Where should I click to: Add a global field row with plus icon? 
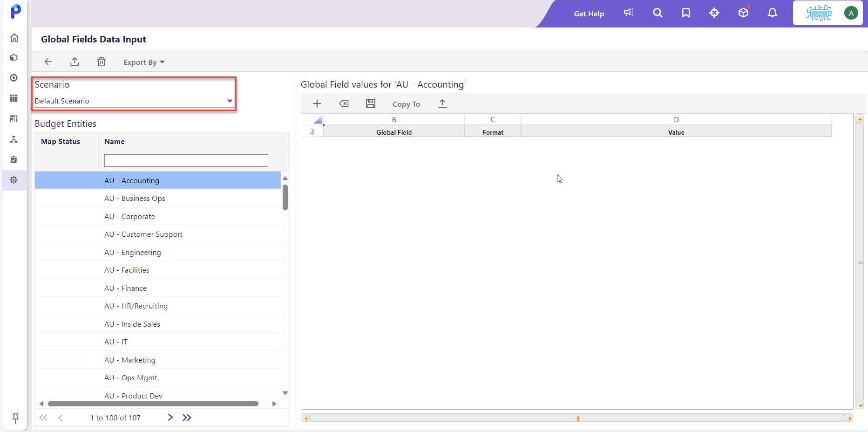pos(317,103)
